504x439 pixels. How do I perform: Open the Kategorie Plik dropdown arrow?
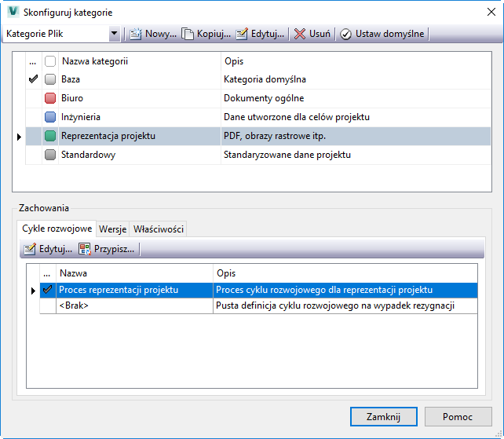115,35
